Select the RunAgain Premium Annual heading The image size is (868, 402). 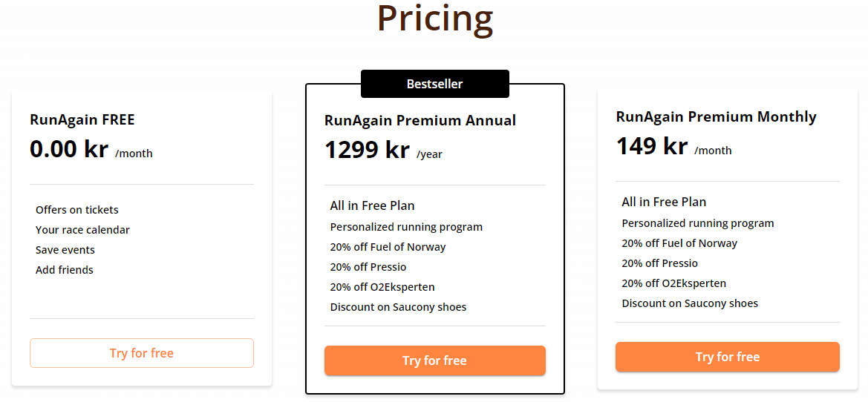pyautogui.click(x=420, y=121)
